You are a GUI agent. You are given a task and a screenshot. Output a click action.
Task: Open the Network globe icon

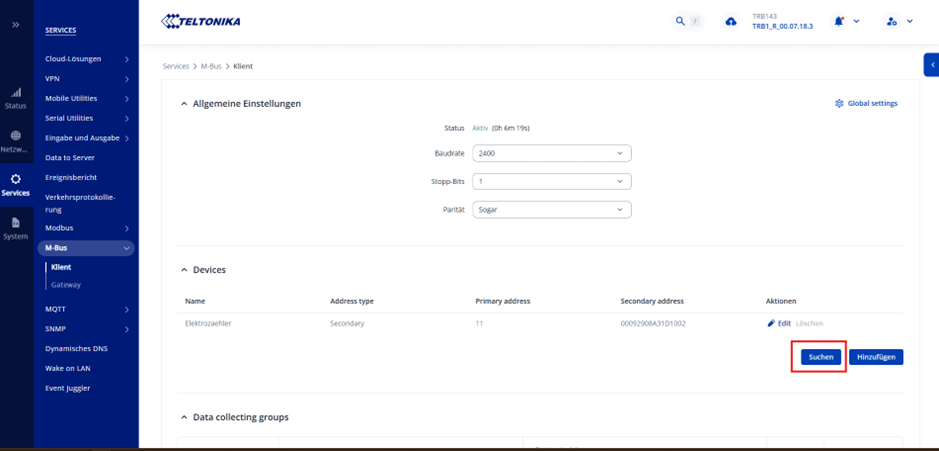16,135
